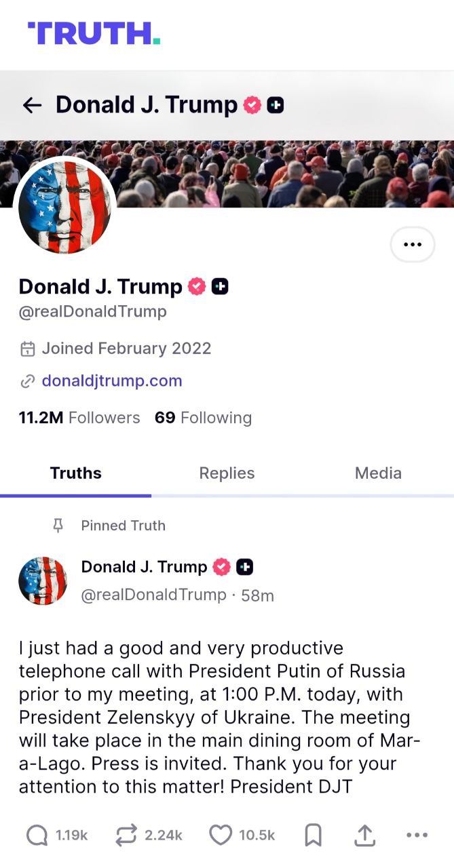The width and height of the screenshot is (454, 868).
Task: Open profile more options ellipsis button
Action: click(x=412, y=244)
